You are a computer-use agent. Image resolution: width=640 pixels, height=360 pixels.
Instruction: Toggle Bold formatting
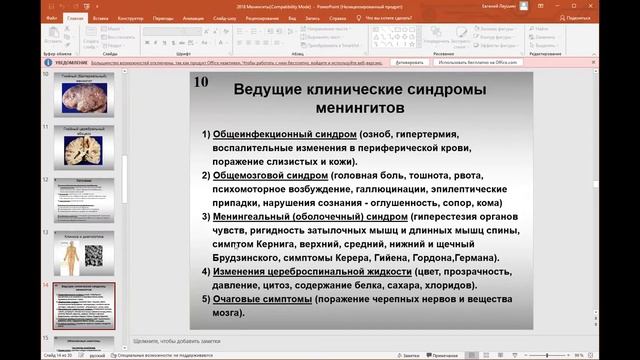pos(147,42)
